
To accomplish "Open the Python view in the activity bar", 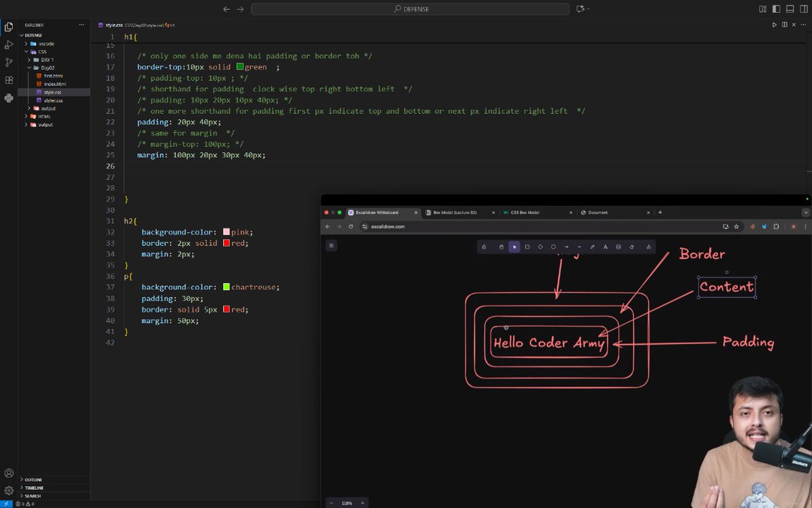I will point(9,98).
